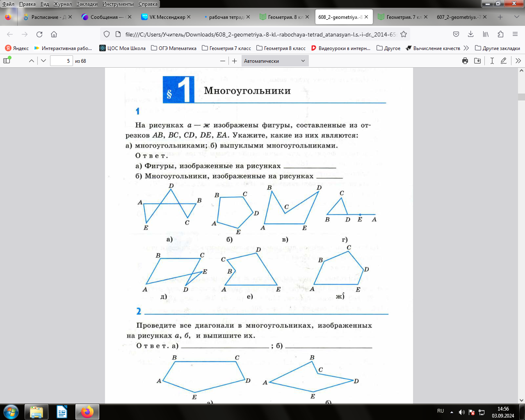Zoom out of the PDF
The width and height of the screenshot is (525, 420).
[223, 61]
